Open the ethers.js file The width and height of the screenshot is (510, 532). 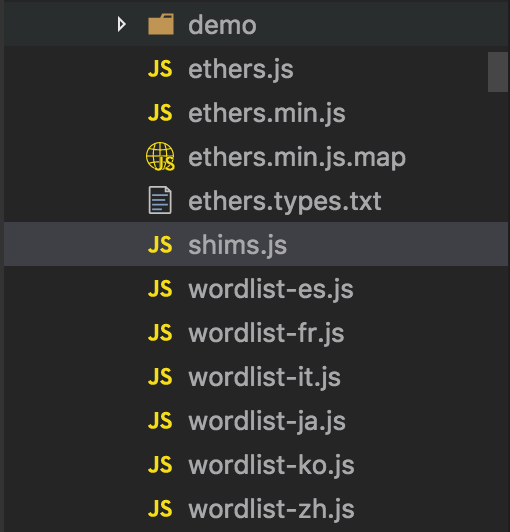click(x=241, y=70)
